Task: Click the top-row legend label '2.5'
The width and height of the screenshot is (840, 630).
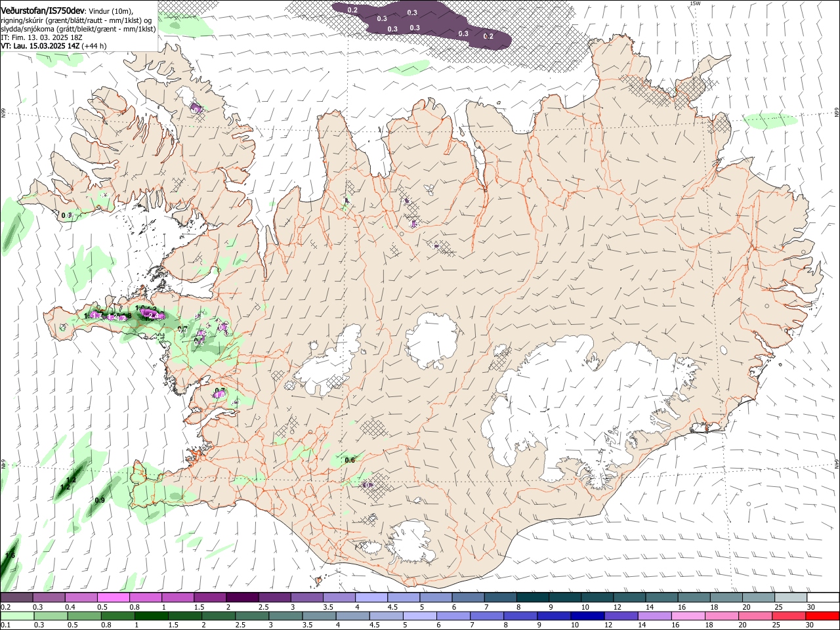Action: click(x=263, y=607)
